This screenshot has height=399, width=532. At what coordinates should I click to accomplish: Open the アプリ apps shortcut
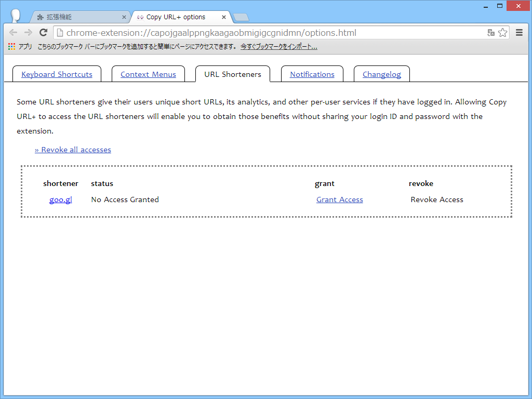click(20, 46)
